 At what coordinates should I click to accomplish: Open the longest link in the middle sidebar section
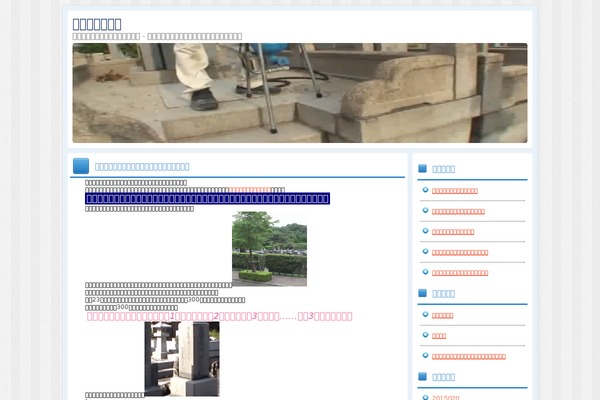coord(469,357)
